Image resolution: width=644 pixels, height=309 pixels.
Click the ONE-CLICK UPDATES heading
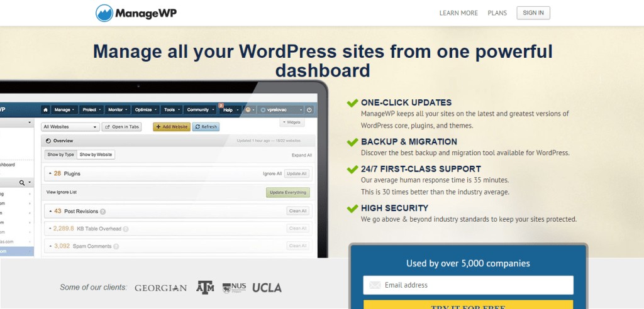point(406,102)
